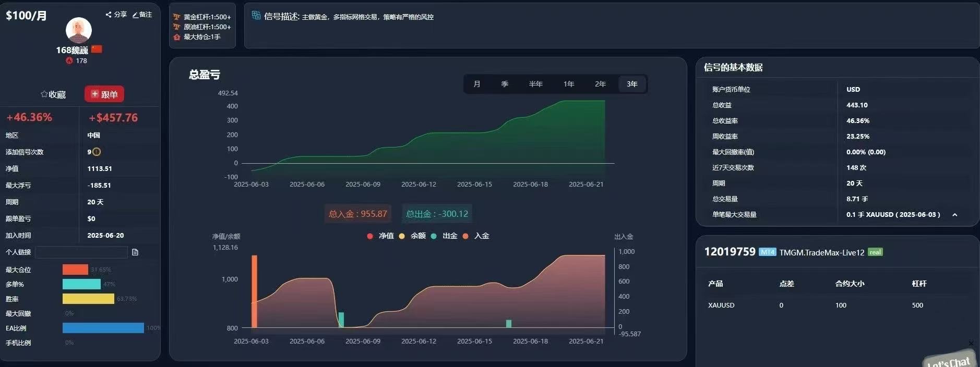Screen dimensions: 980x367
Task: Toggle the 净值 legend series
Action: pyautogui.click(x=380, y=236)
